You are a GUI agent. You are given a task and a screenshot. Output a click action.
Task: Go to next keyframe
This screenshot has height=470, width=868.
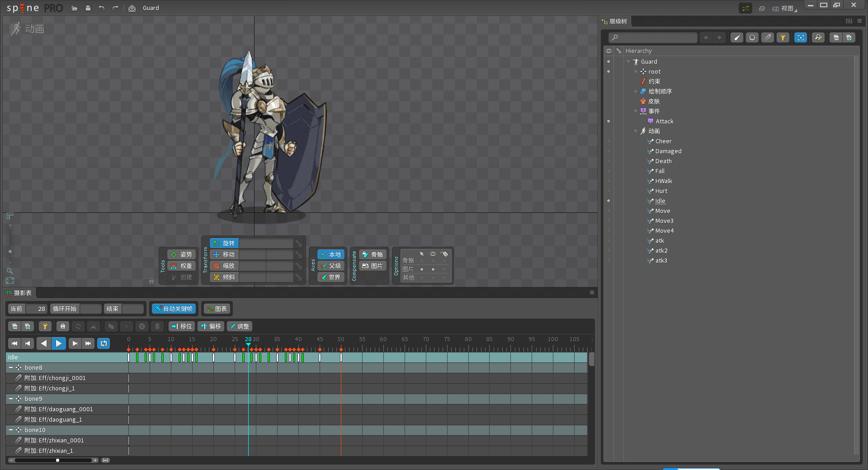click(x=75, y=343)
